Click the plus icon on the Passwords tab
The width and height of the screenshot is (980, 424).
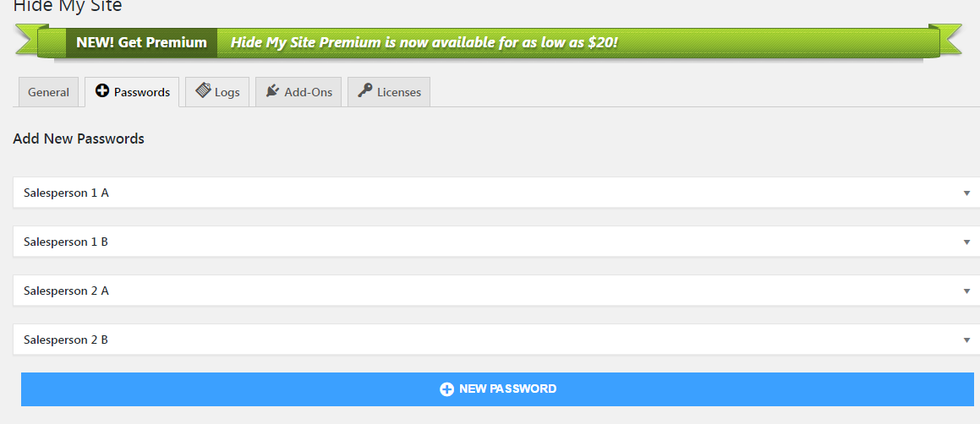102,91
